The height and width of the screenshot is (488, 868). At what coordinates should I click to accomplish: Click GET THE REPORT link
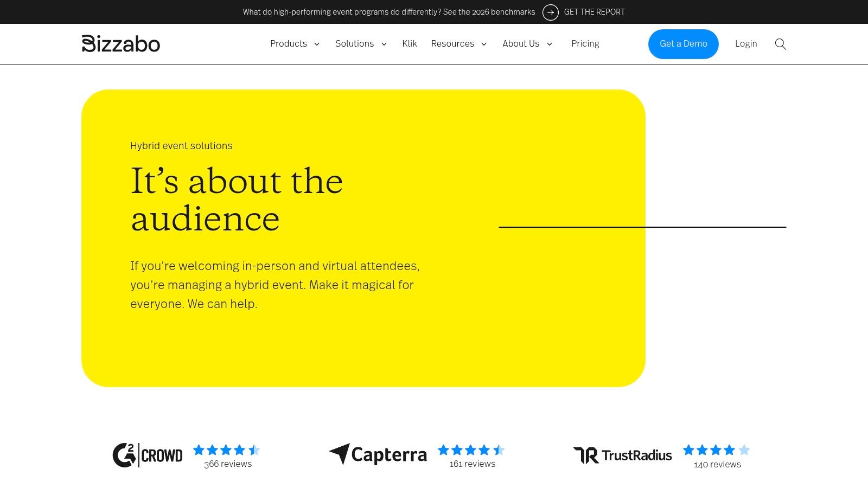(595, 12)
